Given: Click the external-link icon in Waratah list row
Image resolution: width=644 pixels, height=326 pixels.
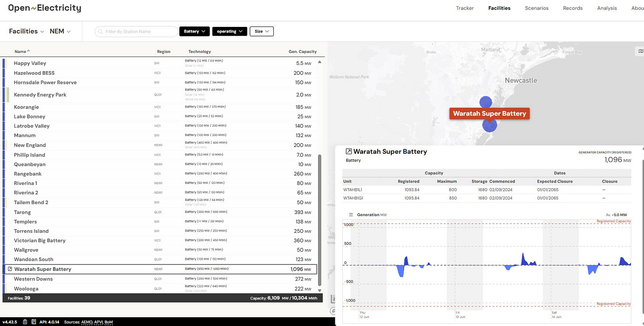Looking at the screenshot, I should point(10,269).
